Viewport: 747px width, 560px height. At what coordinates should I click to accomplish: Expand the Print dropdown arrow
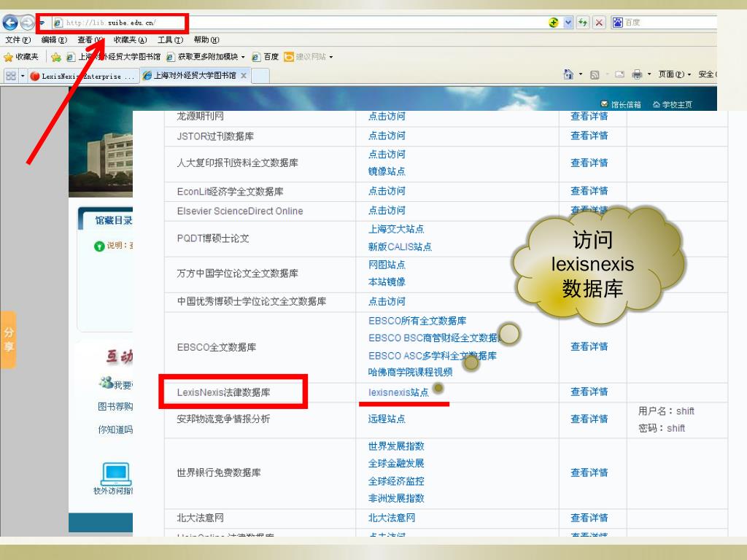click(x=649, y=74)
